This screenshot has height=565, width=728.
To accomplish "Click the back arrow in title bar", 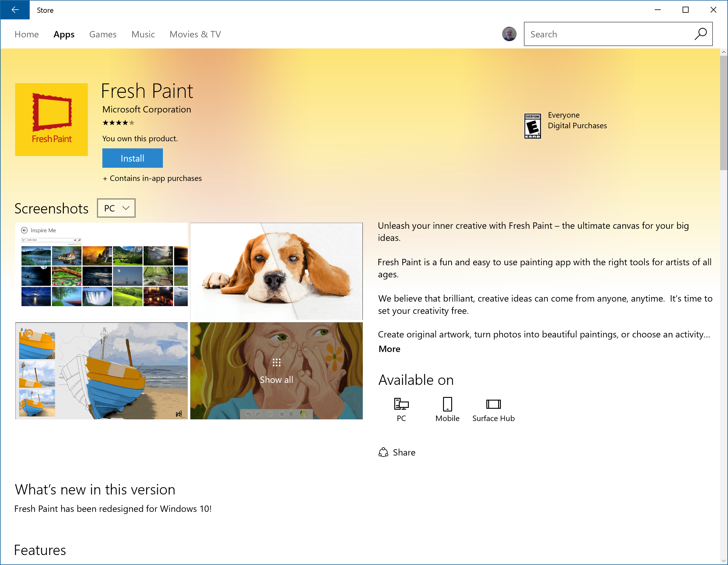I will click(x=15, y=10).
